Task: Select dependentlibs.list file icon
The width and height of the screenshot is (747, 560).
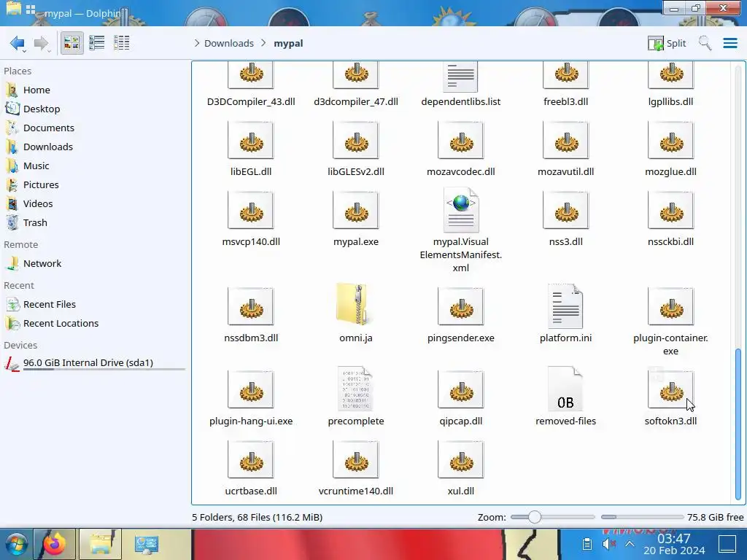Action: (x=461, y=76)
